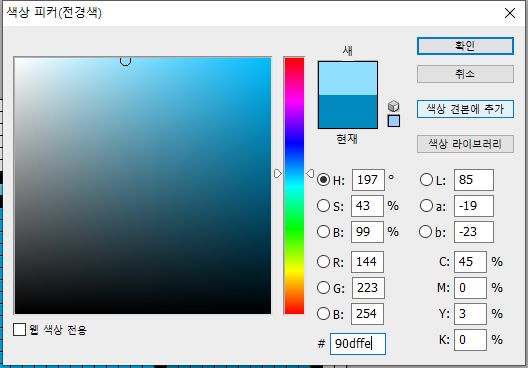Select the L lightness radio button
The width and height of the screenshot is (528, 368).
426,180
